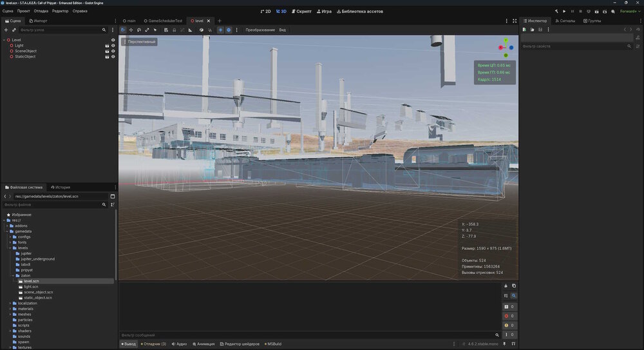The image size is (644, 350).
Task: Collapse the res:// root folder
Action: [4, 220]
